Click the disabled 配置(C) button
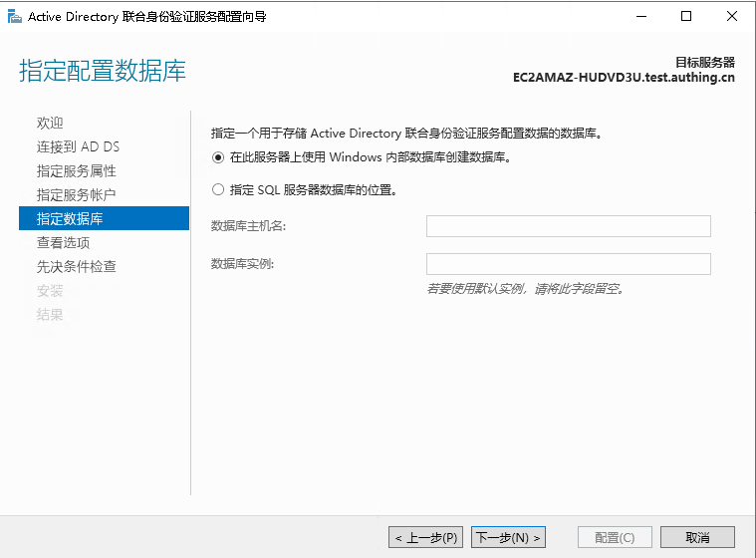Viewport: 756px width, 558px height. pyautogui.click(x=615, y=537)
